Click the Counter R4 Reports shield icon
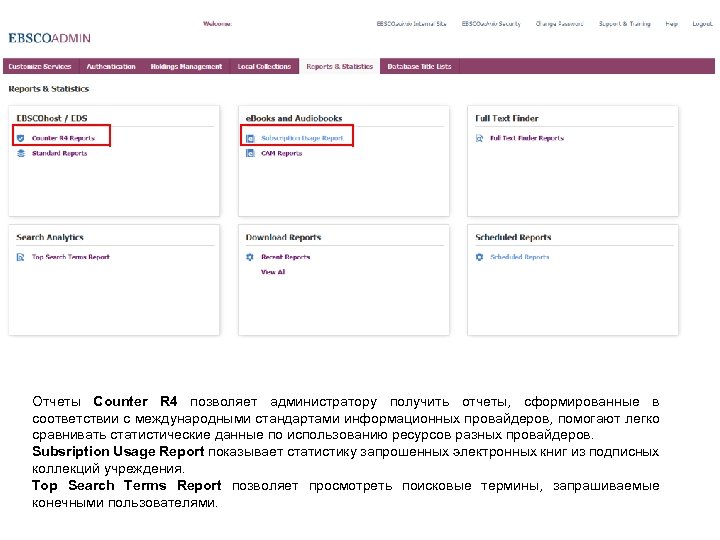 coord(21,138)
